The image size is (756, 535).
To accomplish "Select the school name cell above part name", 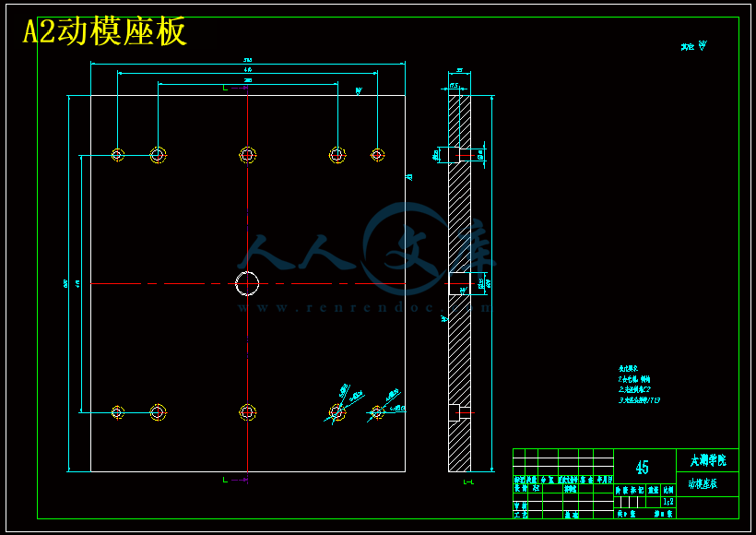I will pos(707,460).
